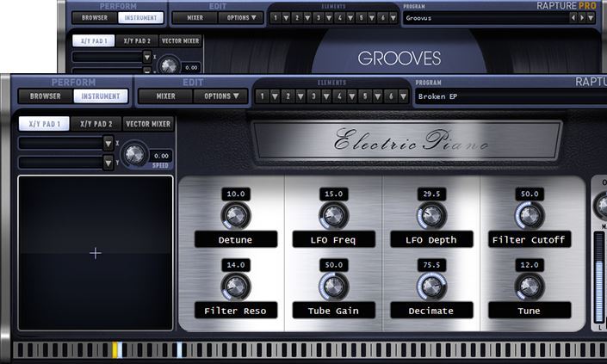Toggle Element 1 in front window

click(x=262, y=96)
